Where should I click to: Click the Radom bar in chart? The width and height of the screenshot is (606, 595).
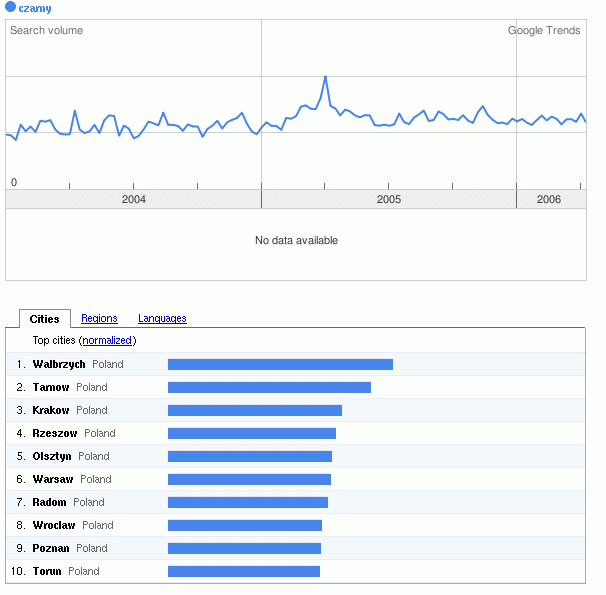[x=247, y=502]
